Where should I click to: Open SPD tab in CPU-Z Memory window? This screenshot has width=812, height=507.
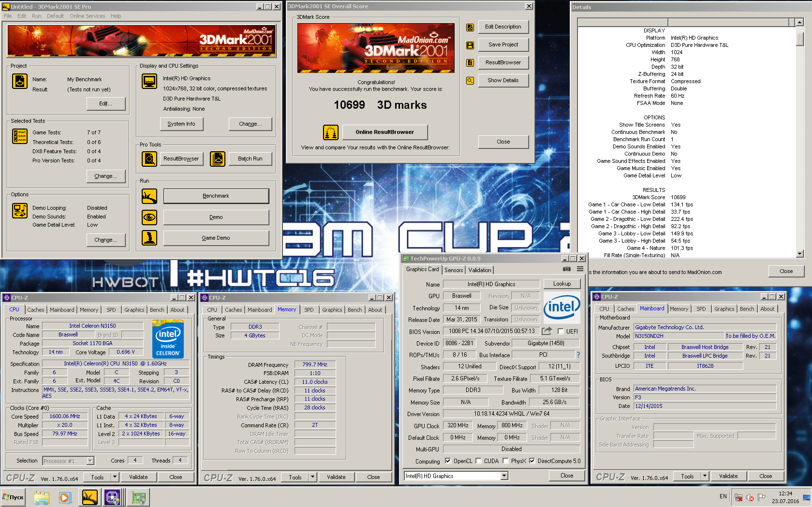pos(309,310)
